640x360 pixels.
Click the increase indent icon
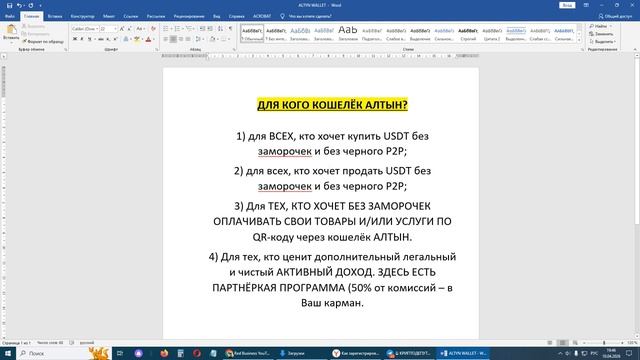click(x=210, y=29)
